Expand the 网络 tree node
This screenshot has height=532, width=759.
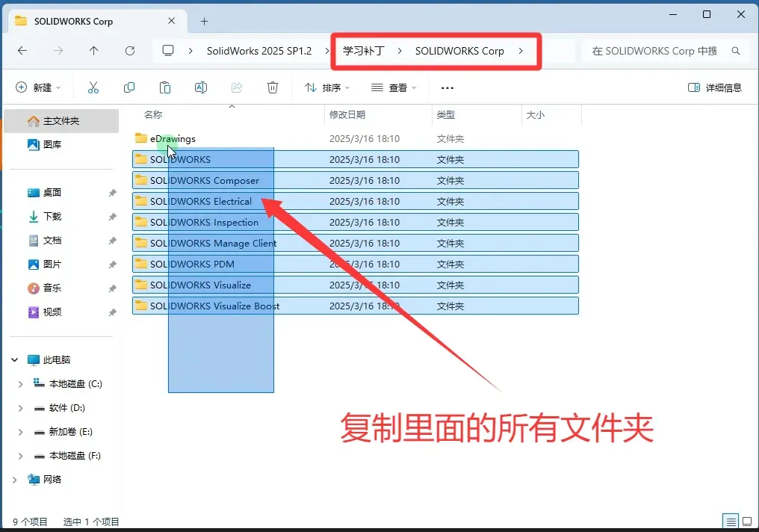coord(14,480)
